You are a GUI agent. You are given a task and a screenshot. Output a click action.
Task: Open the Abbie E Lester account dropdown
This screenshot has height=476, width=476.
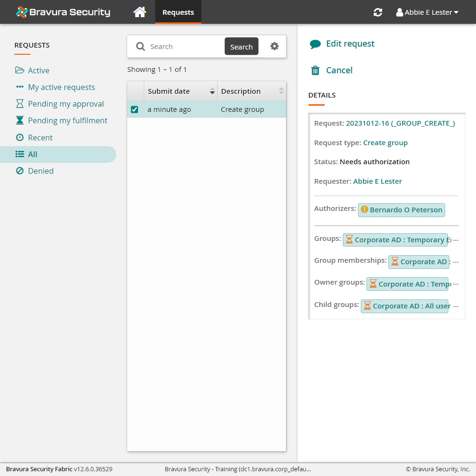click(427, 12)
